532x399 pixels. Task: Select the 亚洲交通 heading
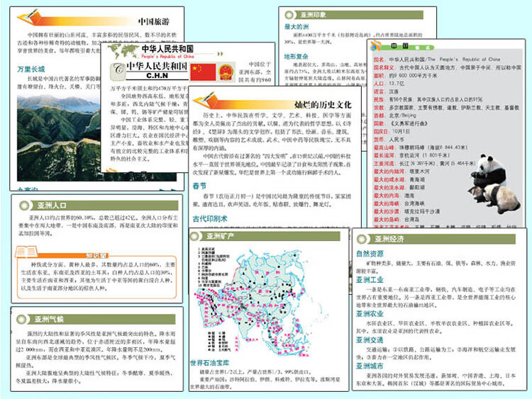pos(370,340)
